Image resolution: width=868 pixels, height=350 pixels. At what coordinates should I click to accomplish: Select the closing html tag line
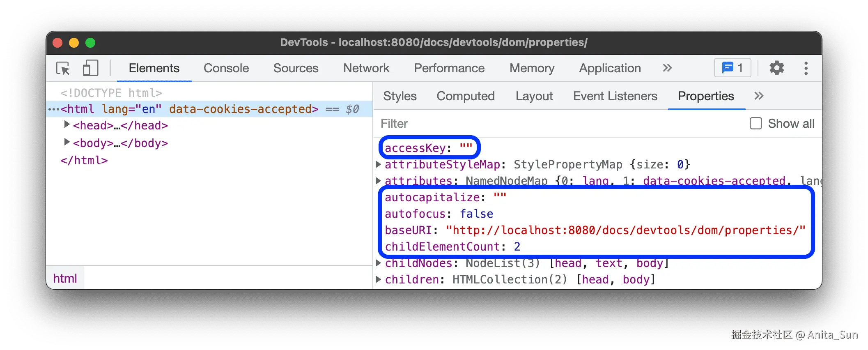tap(84, 161)
